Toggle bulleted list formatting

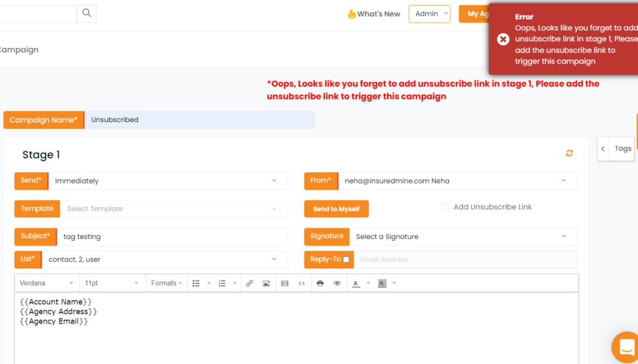pyautogui.click(x=197, y=283)
